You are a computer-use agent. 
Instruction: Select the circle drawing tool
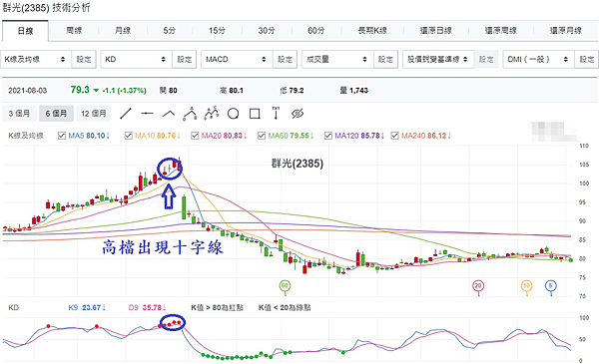233,114
